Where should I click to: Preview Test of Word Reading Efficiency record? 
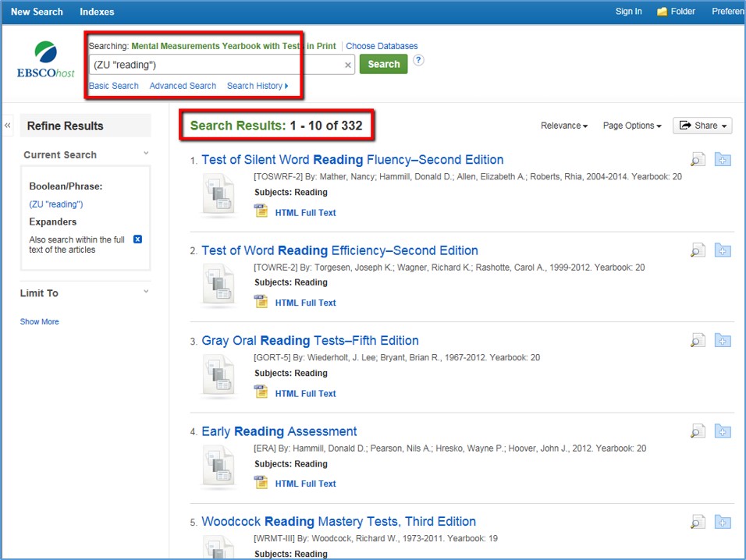pos(698,250)
